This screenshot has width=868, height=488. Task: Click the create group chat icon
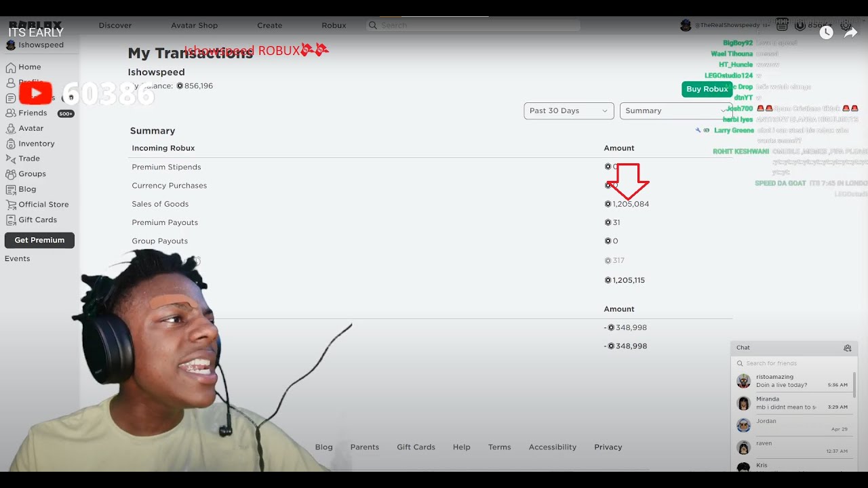[x=848, y=348]
